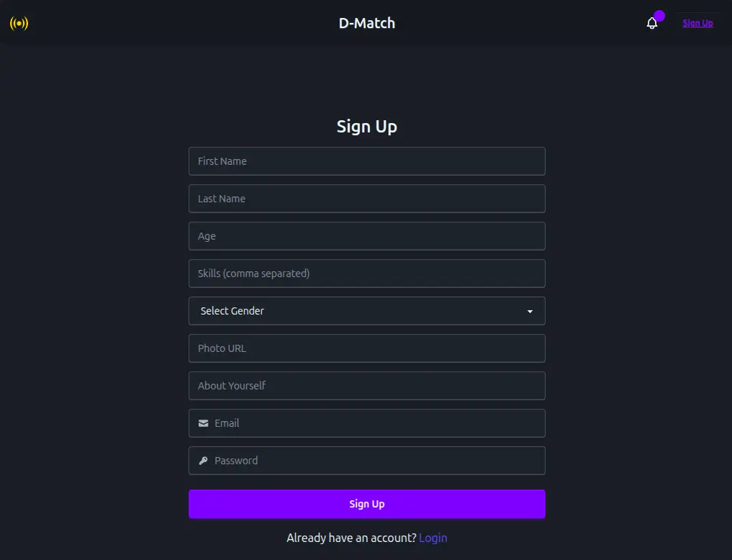Viewport: 732px width, 560px height.
Task: Open notifications via the bell icon
Action: pyautogui.click(x=652, y=23)
